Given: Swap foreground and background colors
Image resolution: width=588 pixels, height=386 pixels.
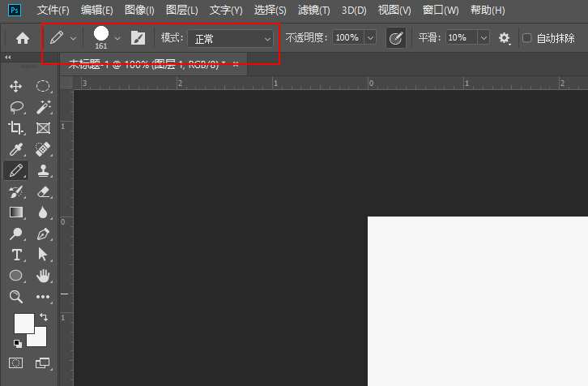Looking at the screenshot, I should [44, 317].
